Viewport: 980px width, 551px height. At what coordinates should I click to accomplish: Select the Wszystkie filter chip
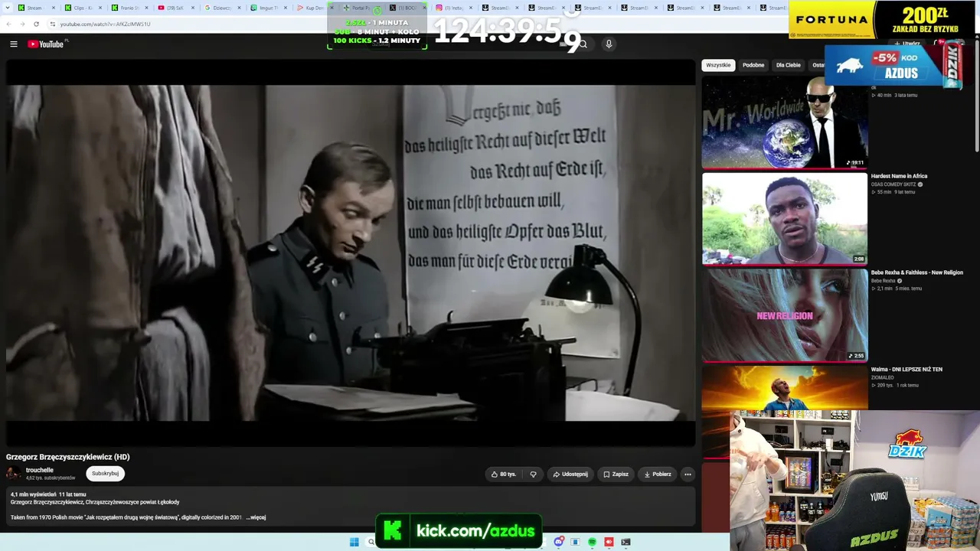718,65
